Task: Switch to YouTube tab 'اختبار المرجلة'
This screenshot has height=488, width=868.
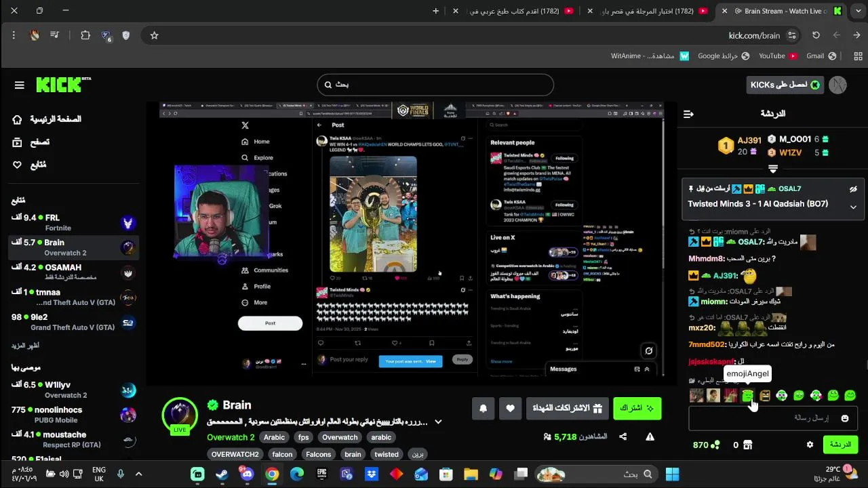Action: point(649,11)
